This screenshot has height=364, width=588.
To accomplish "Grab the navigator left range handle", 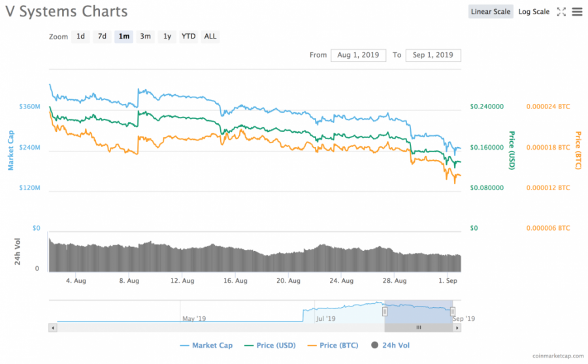I will point(384,312).
